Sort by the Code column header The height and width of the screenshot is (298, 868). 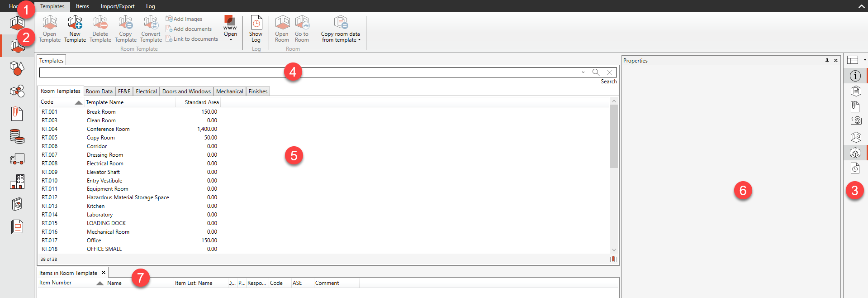click(57, 102)
